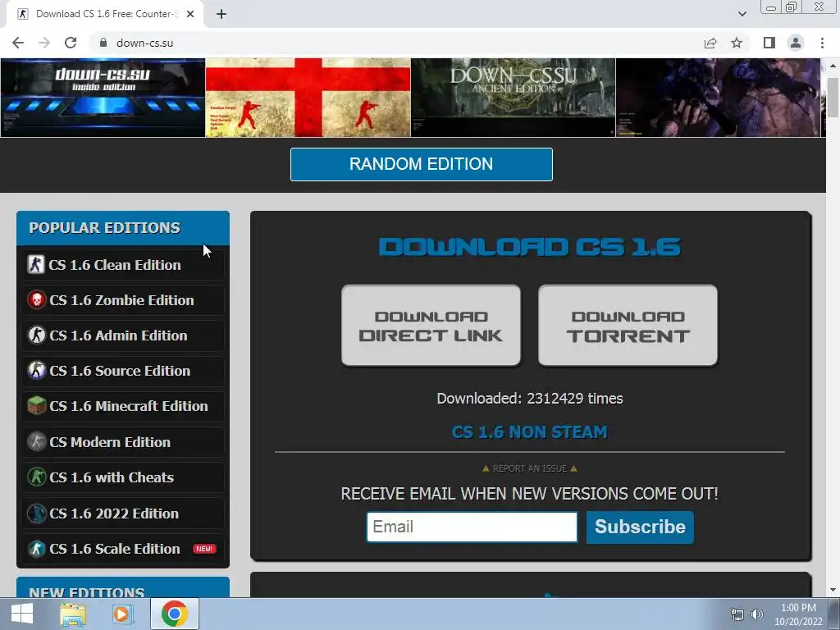Click the Download Torrent button
The image size is (840, 630).
click(x=628, y=325)
